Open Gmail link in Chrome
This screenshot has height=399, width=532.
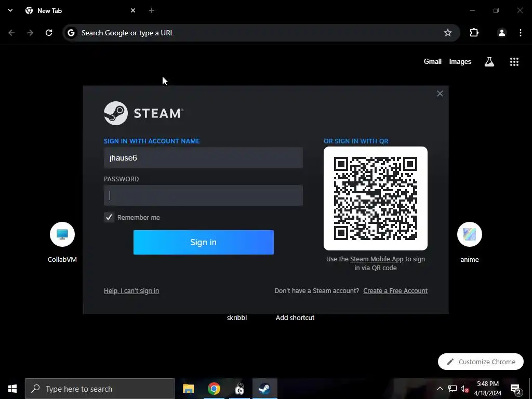pos(433,61)
